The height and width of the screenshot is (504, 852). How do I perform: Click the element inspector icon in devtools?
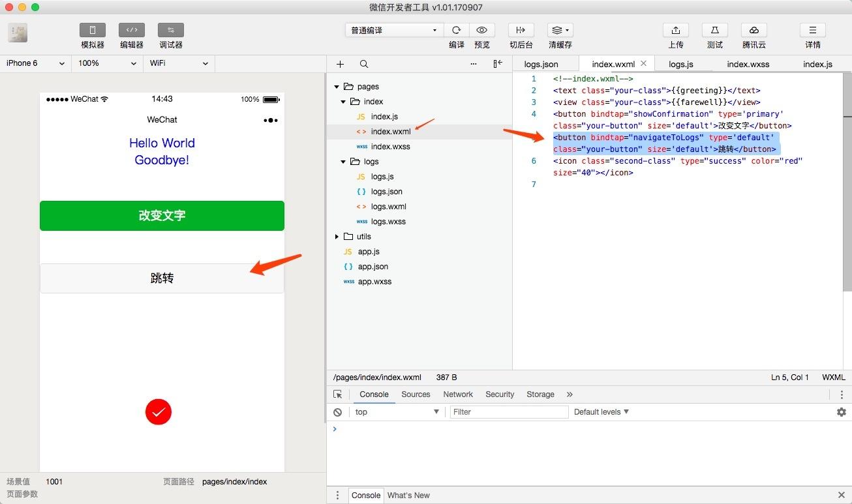[338, 394]
